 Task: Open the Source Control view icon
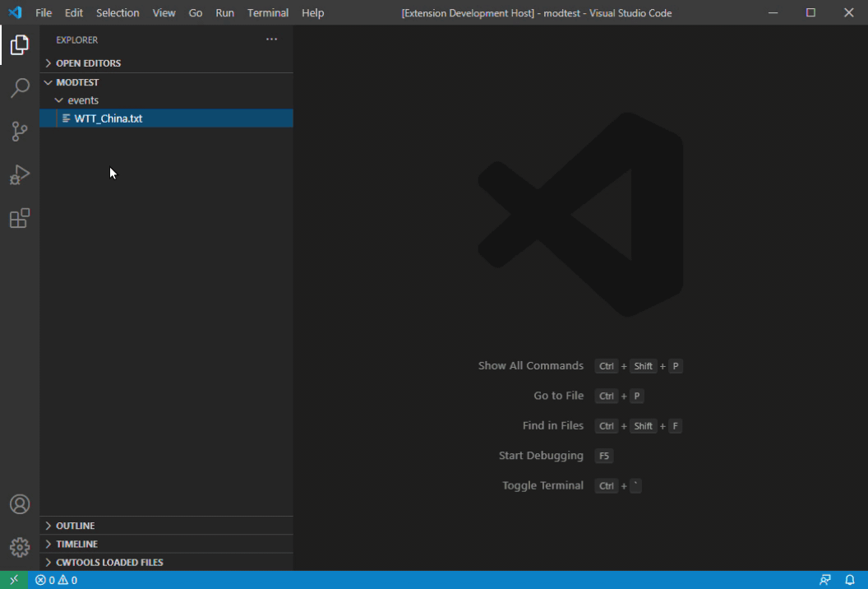coord(20,132)
